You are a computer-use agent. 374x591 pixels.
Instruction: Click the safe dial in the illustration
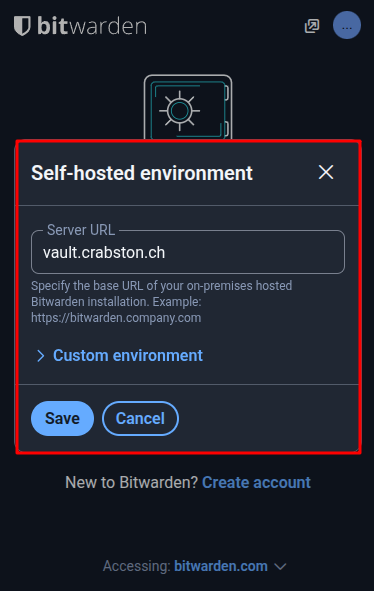point(179,110)
